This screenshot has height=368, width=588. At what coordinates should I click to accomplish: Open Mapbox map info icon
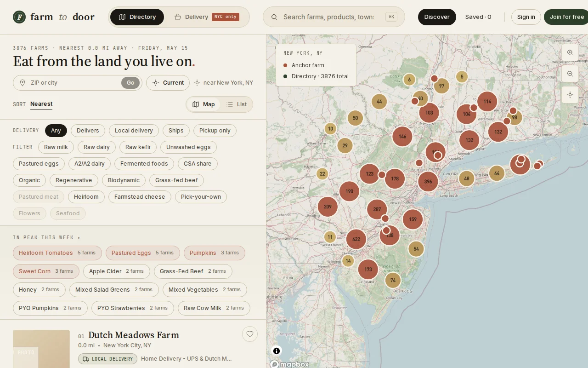(x=277, y=351)
